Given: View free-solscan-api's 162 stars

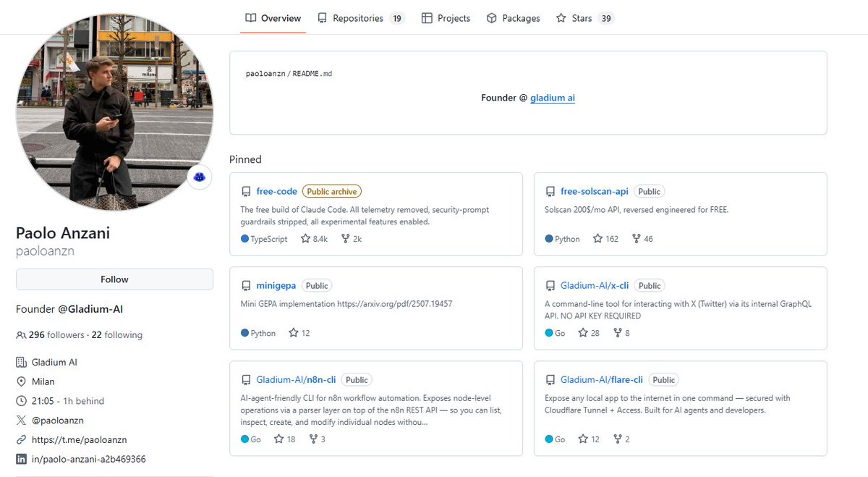Looking at the screenshot, I should (605, 239).
